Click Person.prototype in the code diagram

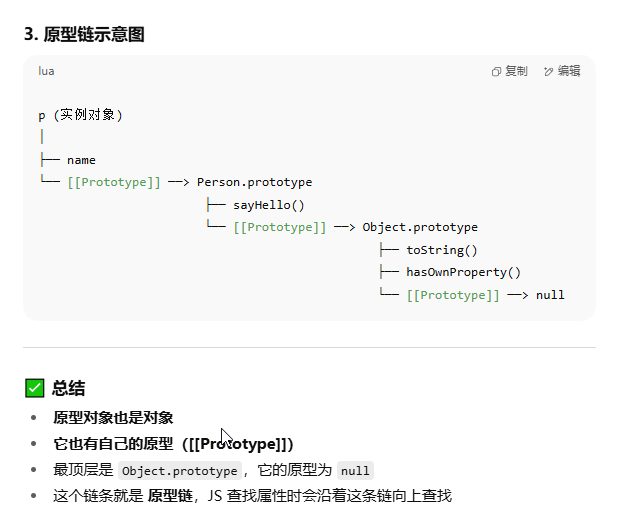255,182
